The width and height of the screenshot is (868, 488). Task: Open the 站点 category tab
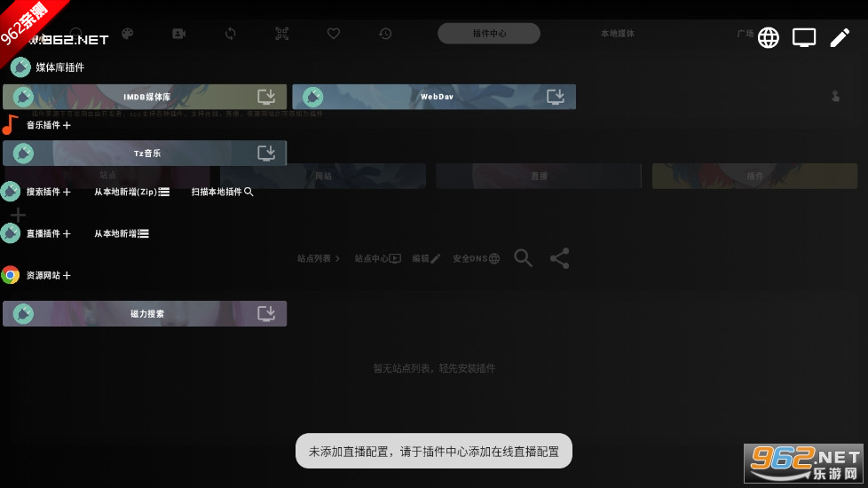point(107,176)
